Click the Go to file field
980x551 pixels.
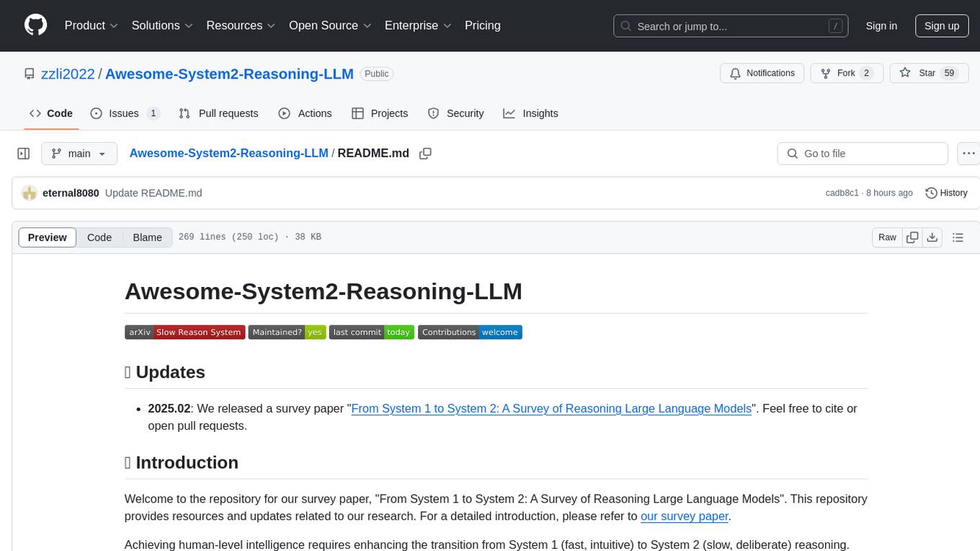click(863, 154)
